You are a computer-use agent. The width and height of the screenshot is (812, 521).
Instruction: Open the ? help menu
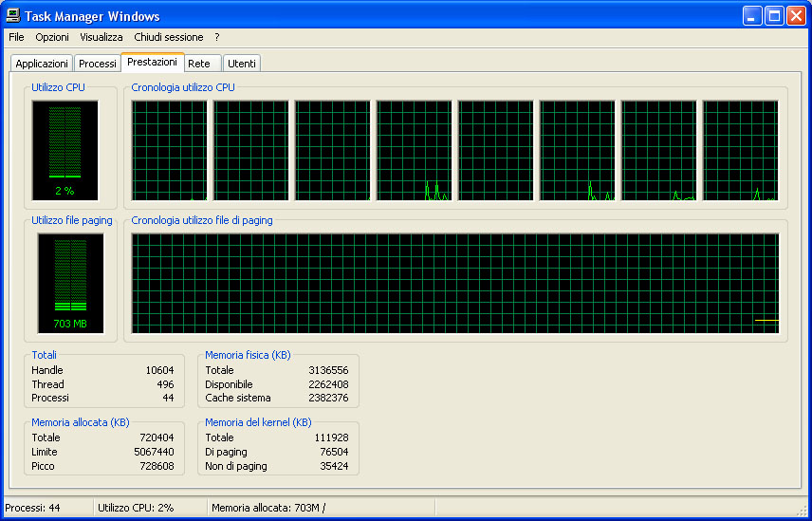217,37
